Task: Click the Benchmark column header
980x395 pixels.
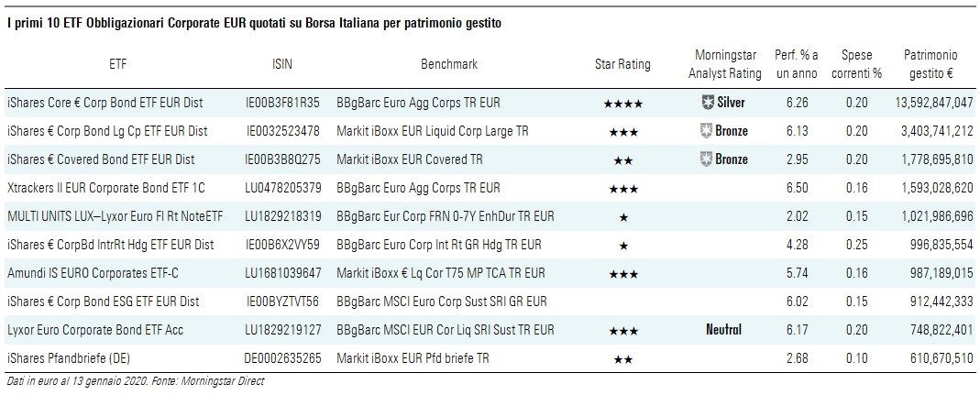Action: (x=449, y=64)
